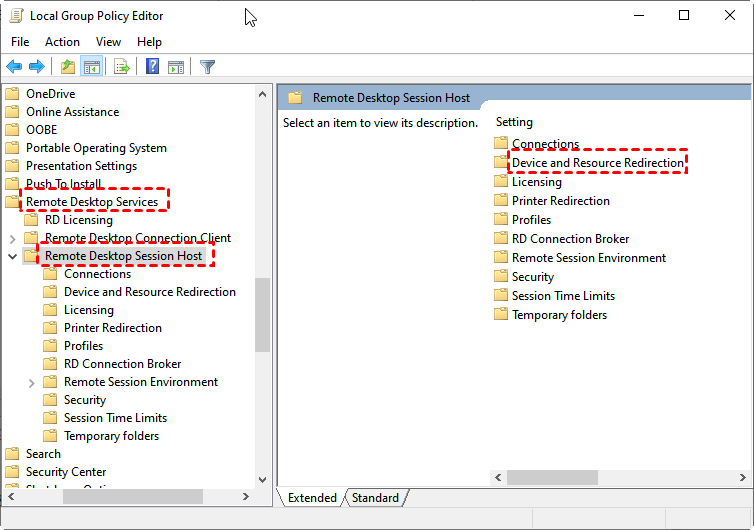Select Remote Session Environment in left tree
The width and height of the screenshot is (754, 530).
tap(141, 382)
